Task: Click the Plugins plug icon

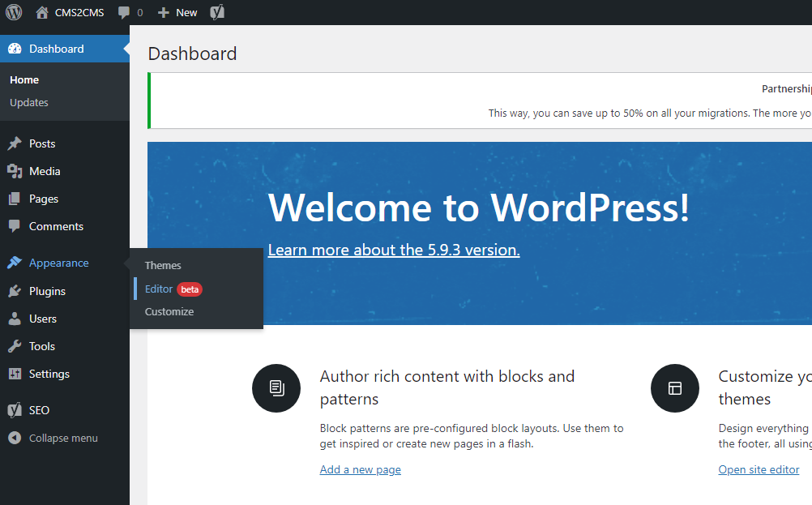Action: click(x=15, y=291)
